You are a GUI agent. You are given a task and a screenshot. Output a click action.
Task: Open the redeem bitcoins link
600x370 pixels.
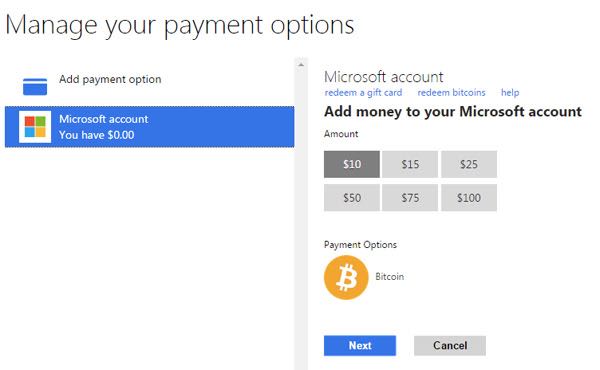coord(451,93)
